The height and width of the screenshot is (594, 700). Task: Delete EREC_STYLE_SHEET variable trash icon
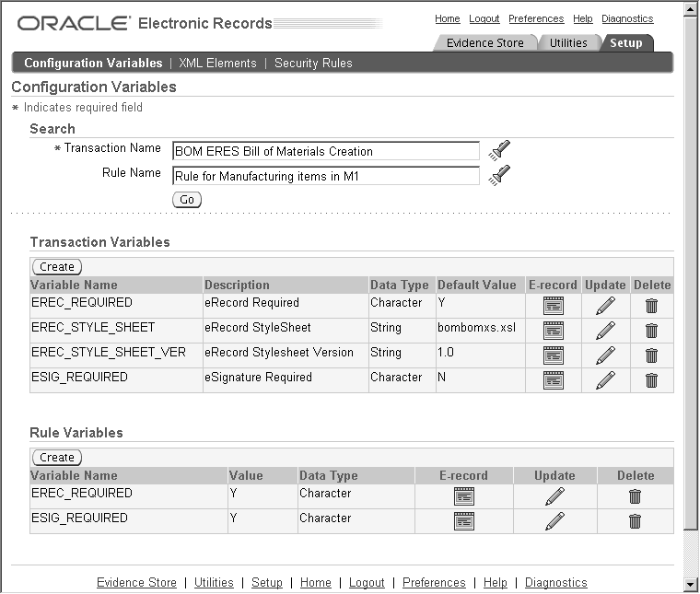(651, 331)
